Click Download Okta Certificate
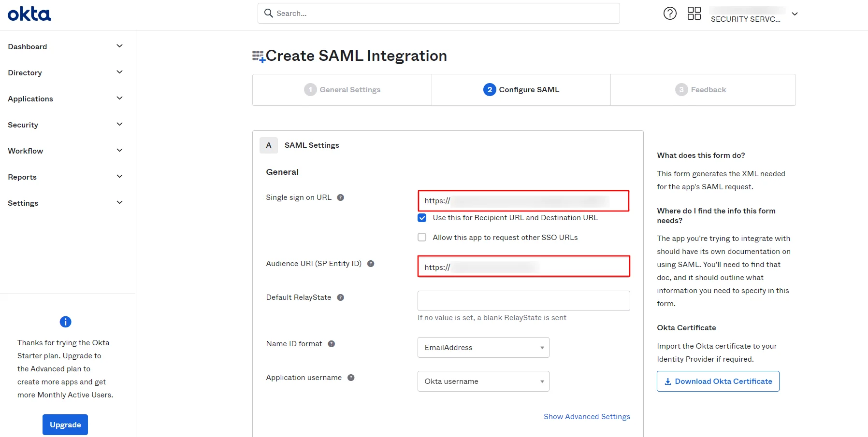Image resolution: width=868 pixels, height=437 pixels. click(x=718, y=381)
